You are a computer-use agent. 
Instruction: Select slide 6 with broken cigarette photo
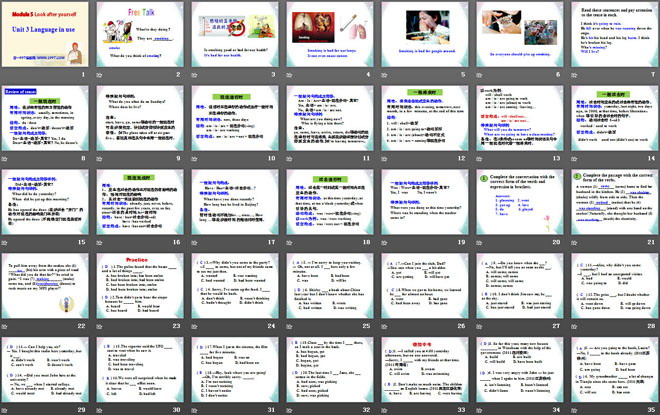(520, 34)
